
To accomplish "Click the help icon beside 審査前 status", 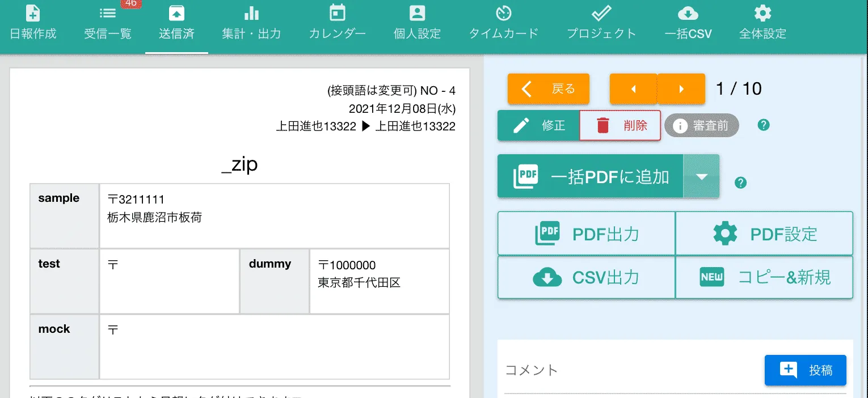I will click(763, 125).
